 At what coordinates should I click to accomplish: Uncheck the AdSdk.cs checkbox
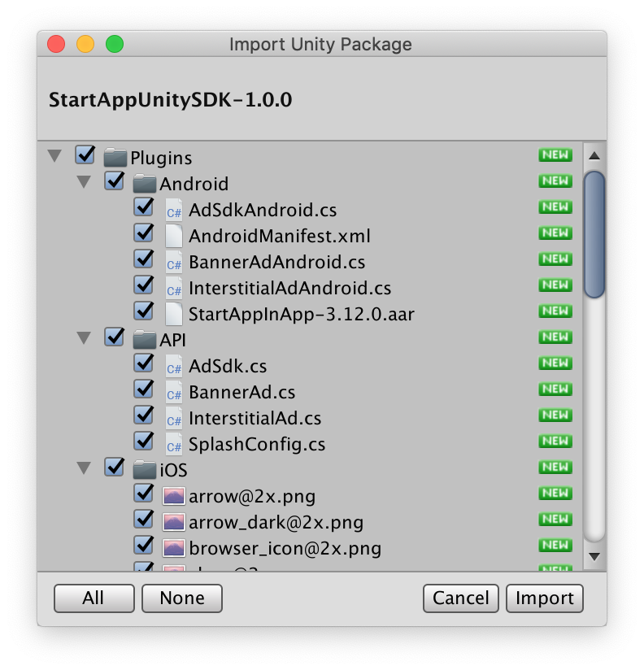coord(144,363)
